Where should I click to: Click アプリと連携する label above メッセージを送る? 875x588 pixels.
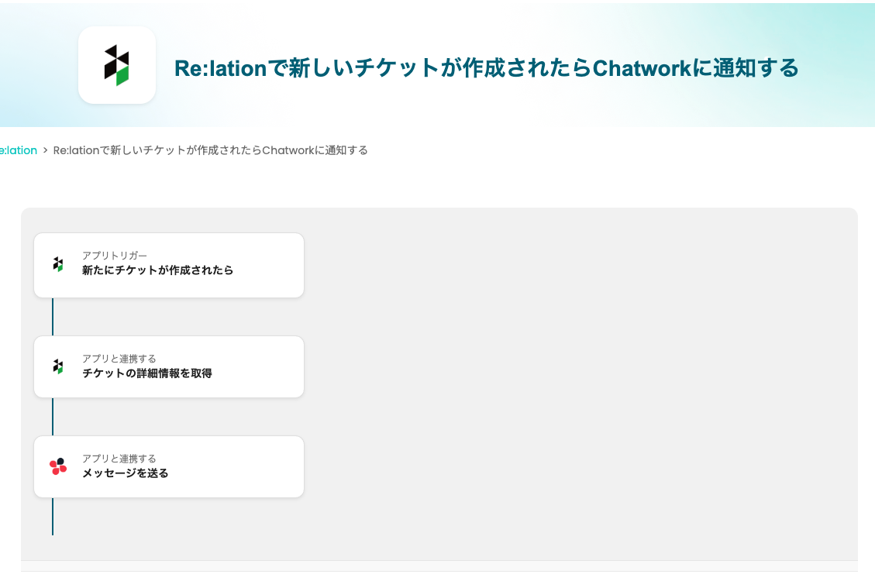[119, 459]
